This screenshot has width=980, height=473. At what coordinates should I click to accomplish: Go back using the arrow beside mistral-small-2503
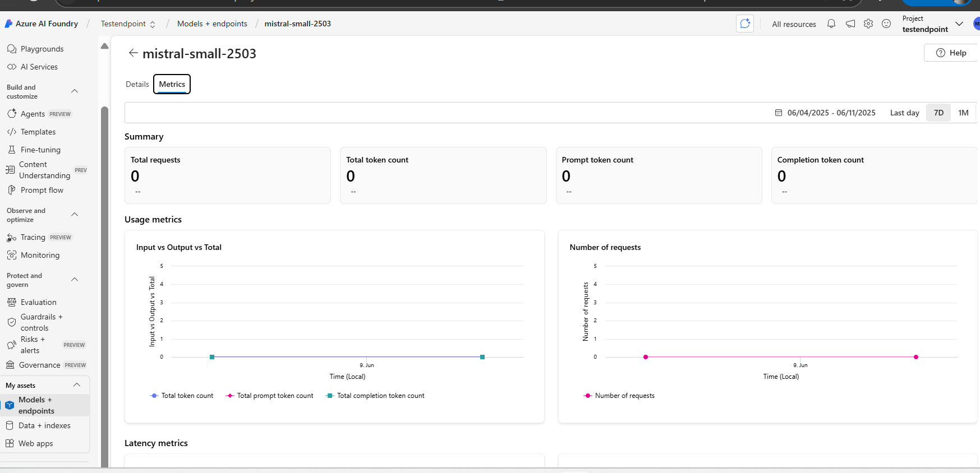tap(133, 53)
